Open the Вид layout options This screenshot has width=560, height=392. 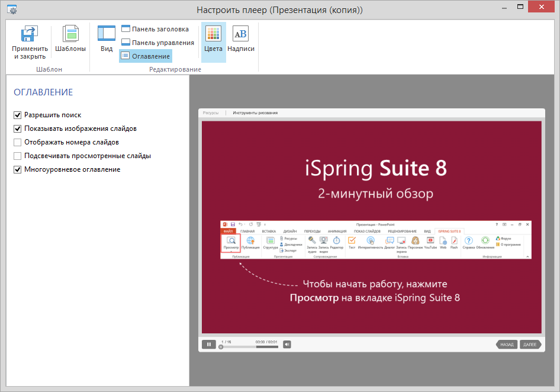coord(107,39)
